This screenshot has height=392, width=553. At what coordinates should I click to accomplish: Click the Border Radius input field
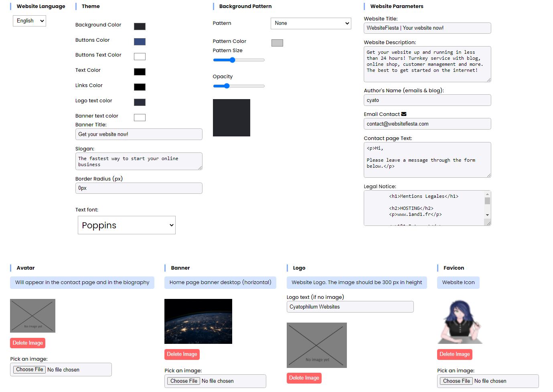click(139, 188)
